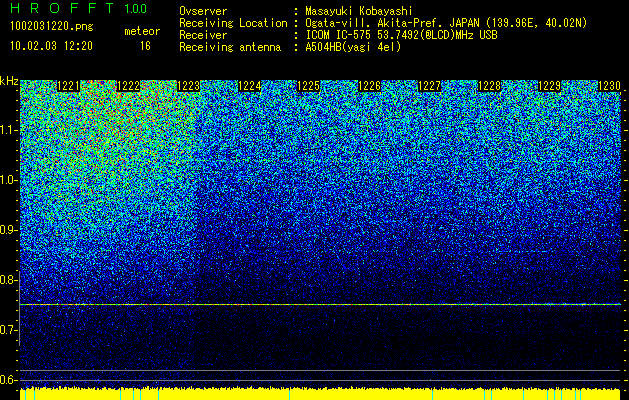
Task: Click the date 10.02.03 12:20
Action: coord(51,46)
